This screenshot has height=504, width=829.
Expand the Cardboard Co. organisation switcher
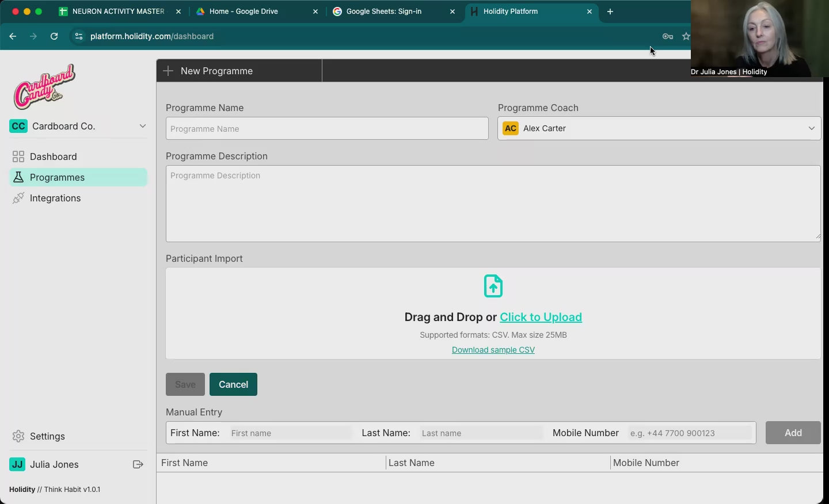pyautogui.click(x=78, y=126)
